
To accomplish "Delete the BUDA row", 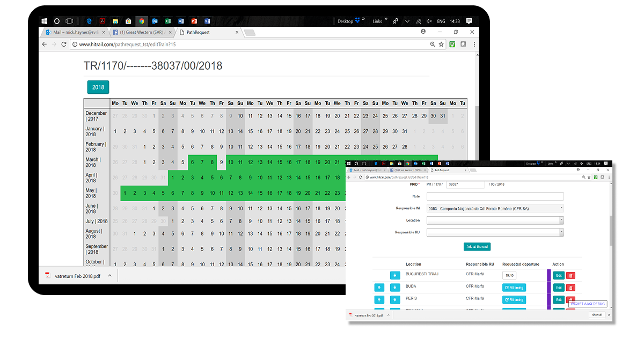I will pyautogui.click(x=570, y=288).
